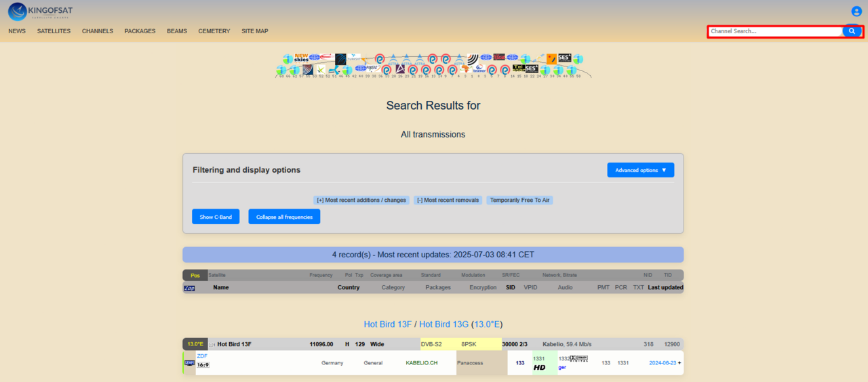
Task: Open the BEAMS menu
Action: pyautogui.click(x=177, y=31)
